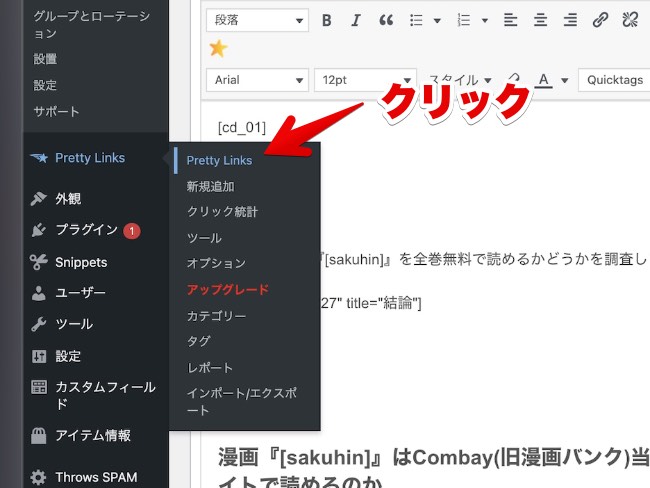Click the 外観 paintbrush icon

tap(39, 199)
